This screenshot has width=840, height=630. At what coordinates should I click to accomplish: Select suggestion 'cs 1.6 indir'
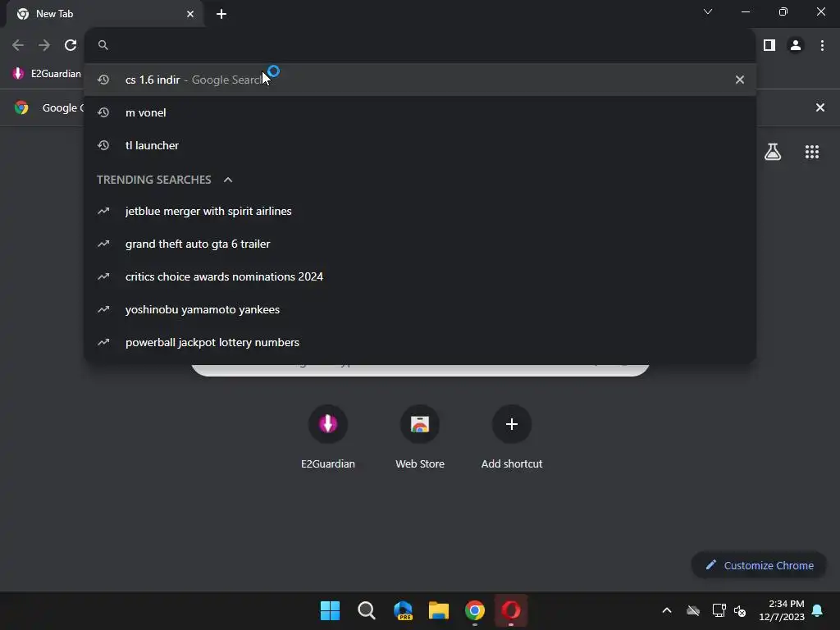pos(420,80)
